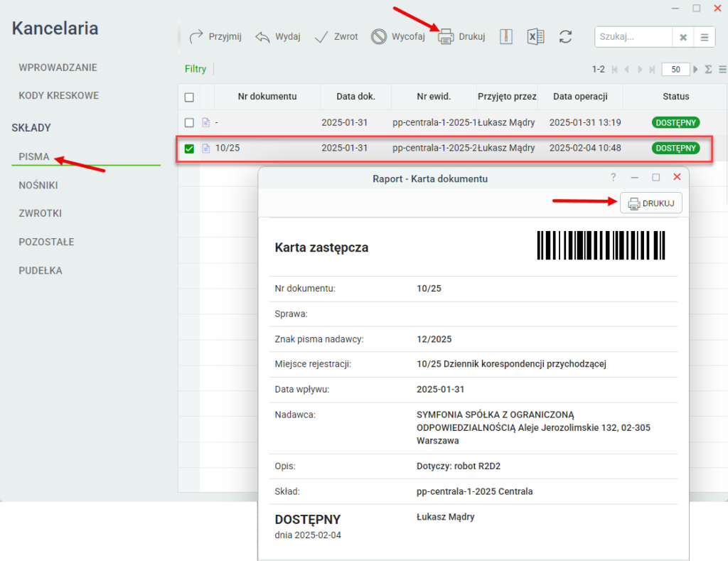Sort by Status column header

coord(675,97)
